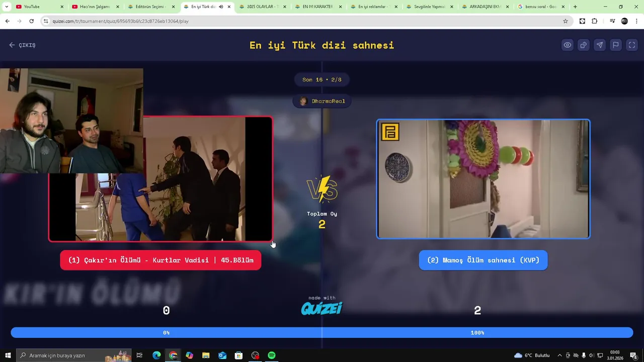Vote for Çakır'ın Ölümü - Kurtlar Vadisi
The width and height of the screenshot is (644, 362).
coord(160,260)
